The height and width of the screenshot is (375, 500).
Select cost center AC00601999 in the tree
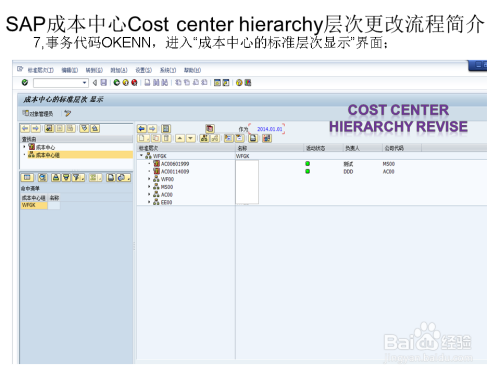175,164
